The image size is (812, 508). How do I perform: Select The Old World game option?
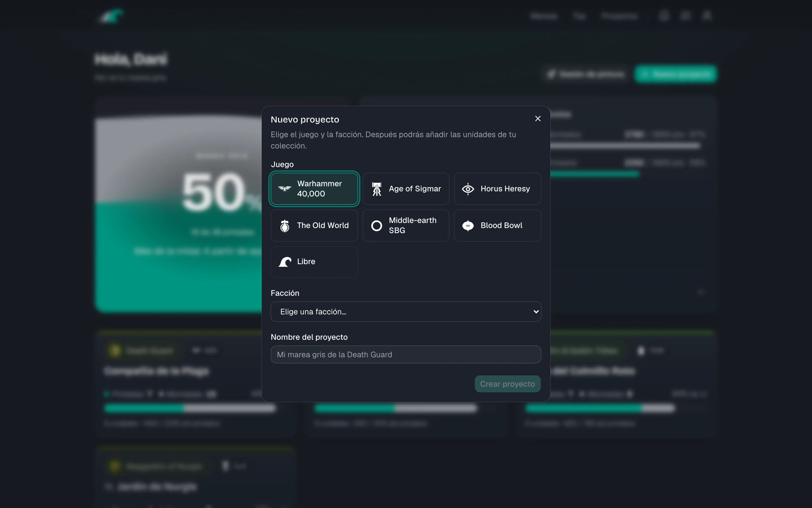[x=314, y=225]
